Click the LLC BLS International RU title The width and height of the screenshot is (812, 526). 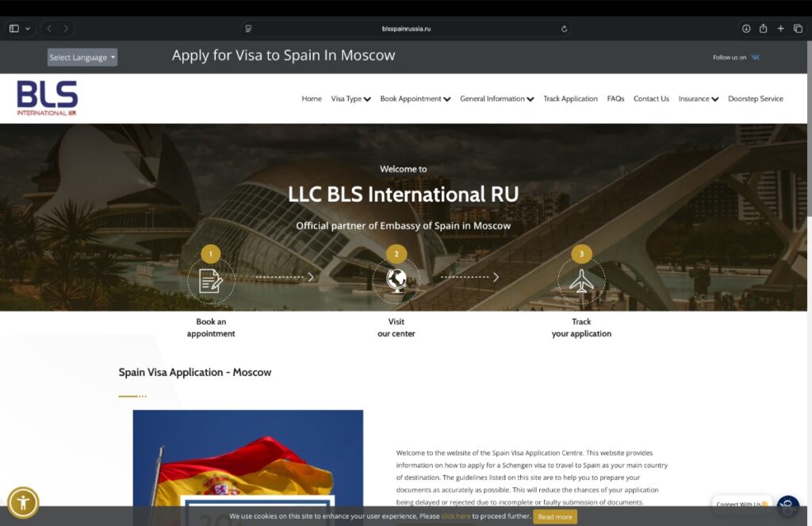tap(404, 194)
